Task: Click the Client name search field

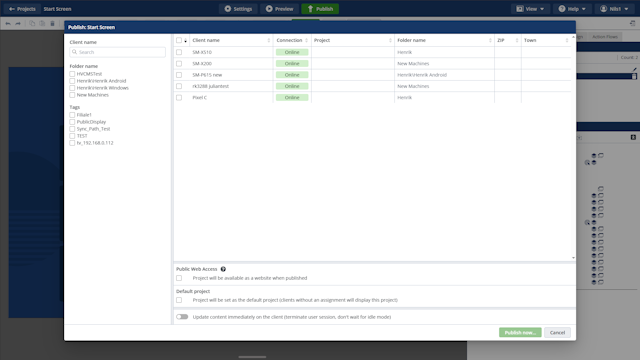Action: [118, 52]
